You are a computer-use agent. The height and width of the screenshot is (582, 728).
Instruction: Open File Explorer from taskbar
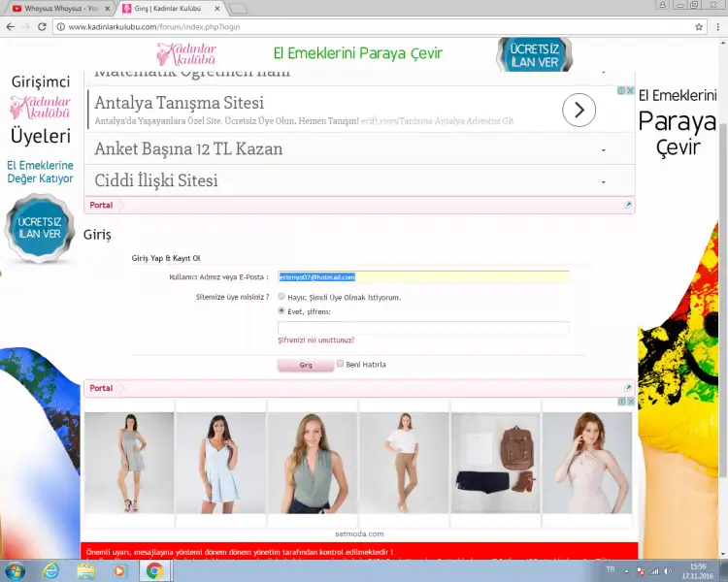85,570
